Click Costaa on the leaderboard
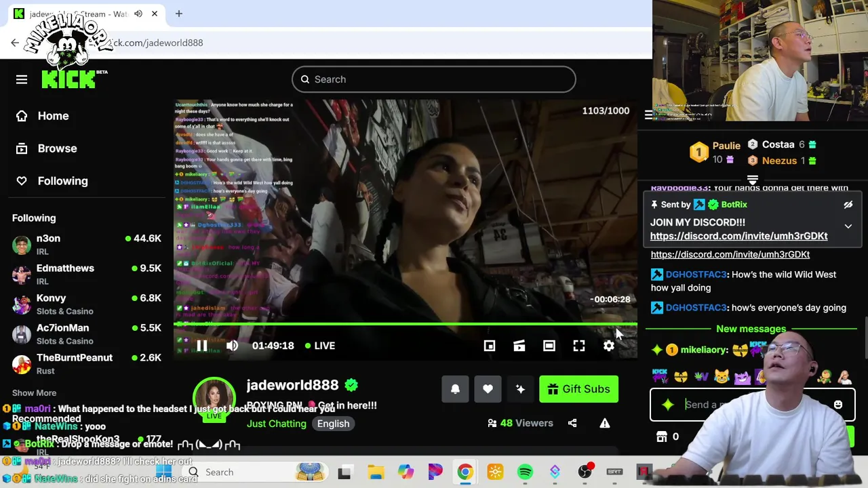The height and width of the screenshot is (488, 868). tap(778, 144)
